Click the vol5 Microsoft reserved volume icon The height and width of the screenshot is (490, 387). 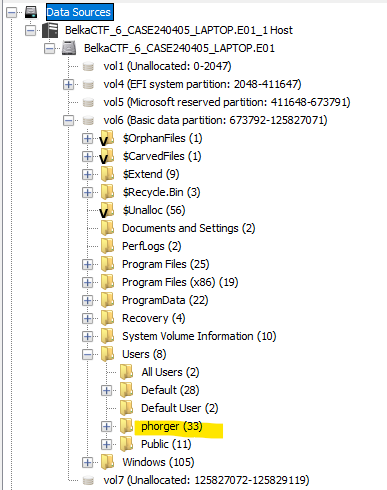coord(88,103)
